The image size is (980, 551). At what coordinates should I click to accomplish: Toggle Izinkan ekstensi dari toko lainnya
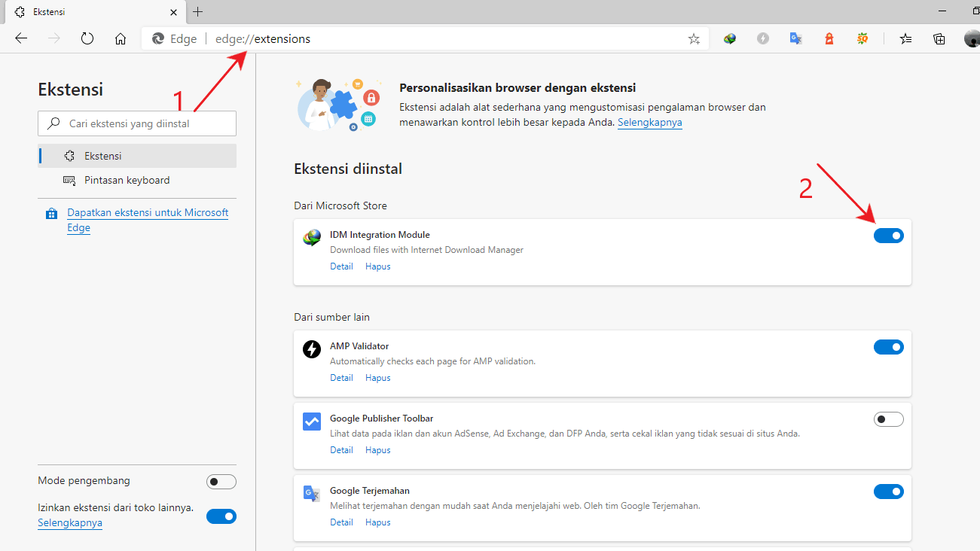tap(221, 516)
